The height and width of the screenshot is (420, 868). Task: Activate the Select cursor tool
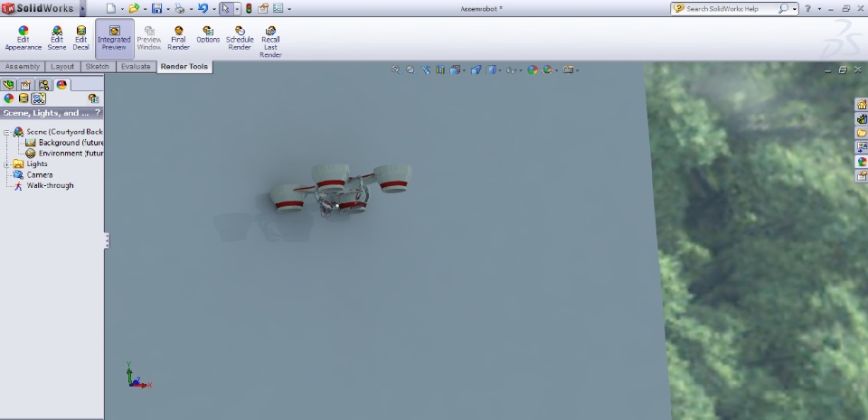point(226,8)
